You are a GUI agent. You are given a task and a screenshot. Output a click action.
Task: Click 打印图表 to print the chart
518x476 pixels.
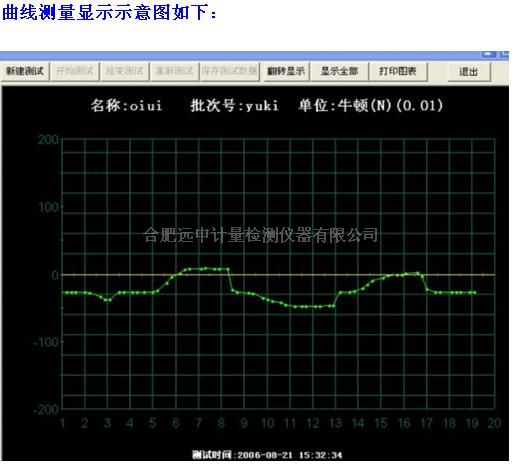tap(398, 71)
